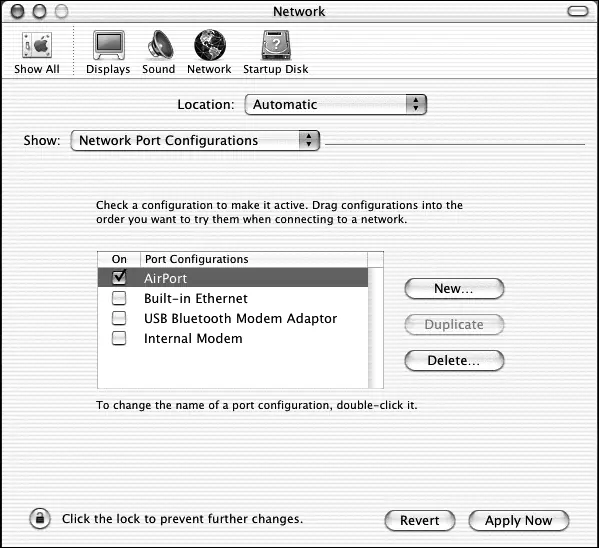Click the New... button

(x=454, y=289)
